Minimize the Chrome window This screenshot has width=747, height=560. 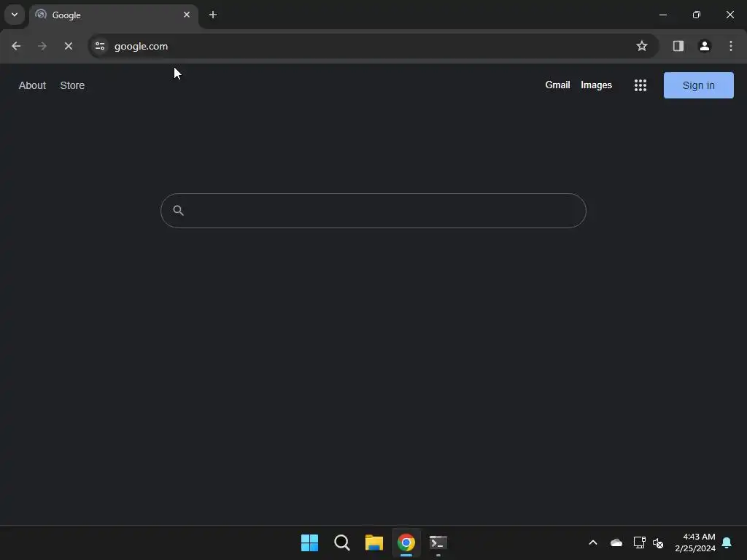(x=662, y=15)
